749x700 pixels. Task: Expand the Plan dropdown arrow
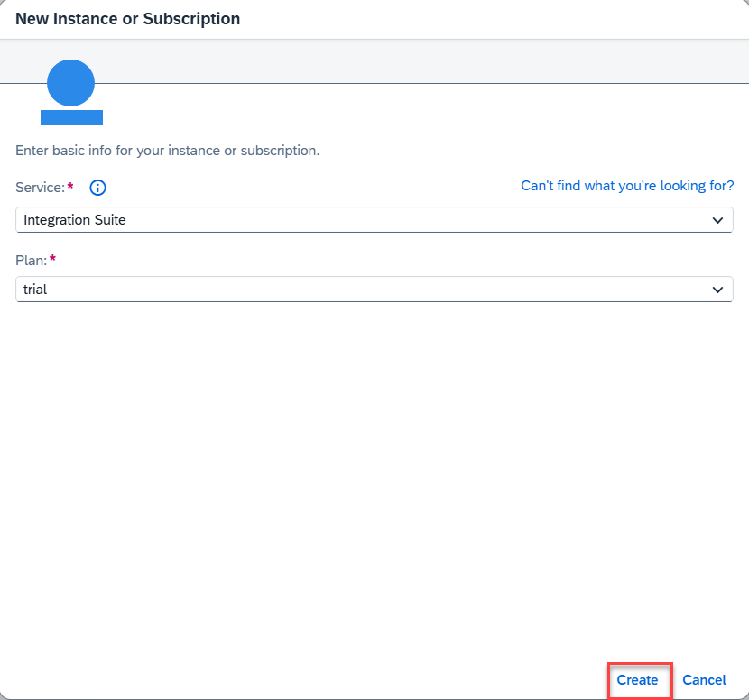click(717, 290)
